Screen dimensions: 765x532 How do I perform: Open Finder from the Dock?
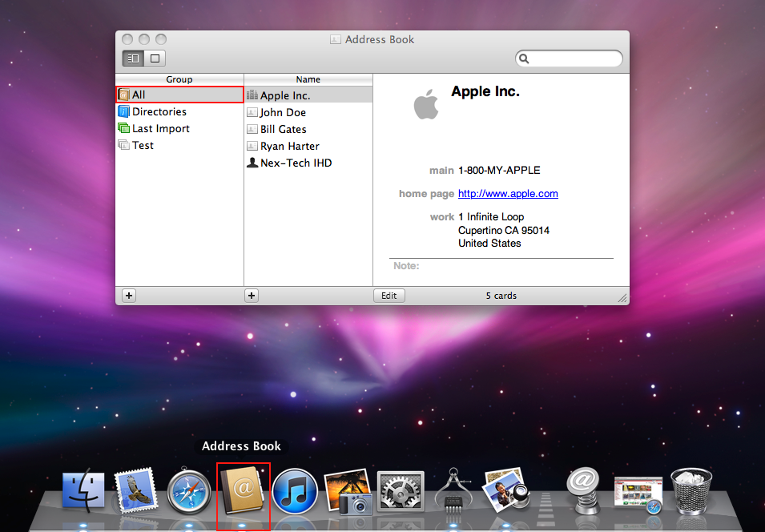83,490
